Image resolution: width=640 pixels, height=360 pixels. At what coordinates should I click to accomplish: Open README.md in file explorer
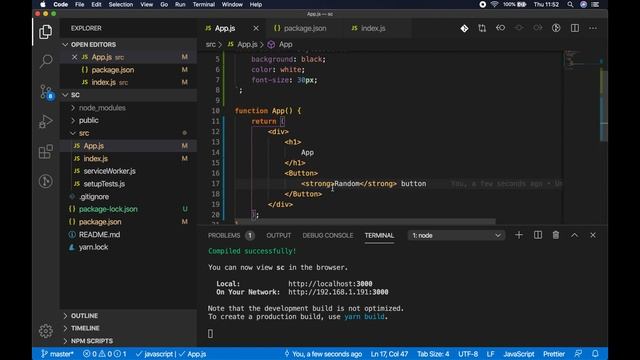point(99,234)
